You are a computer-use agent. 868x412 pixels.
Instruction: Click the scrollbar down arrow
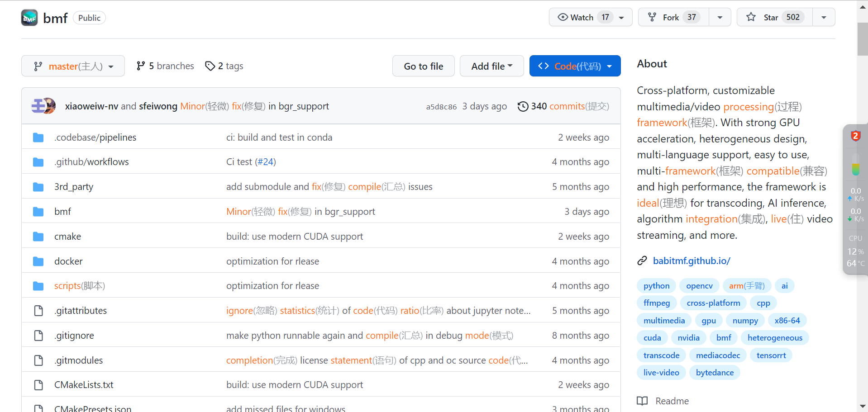point(863,406)
